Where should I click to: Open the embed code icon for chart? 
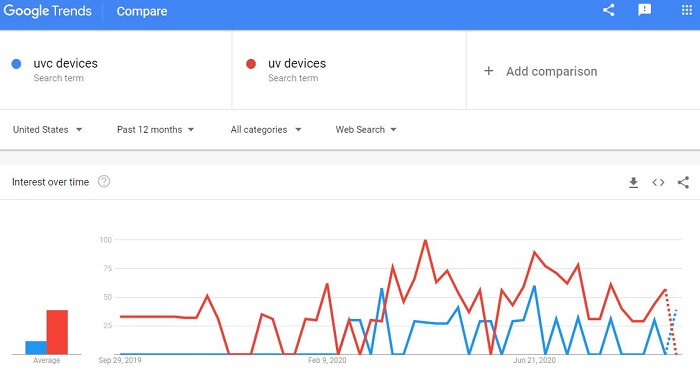click(658, 182)
